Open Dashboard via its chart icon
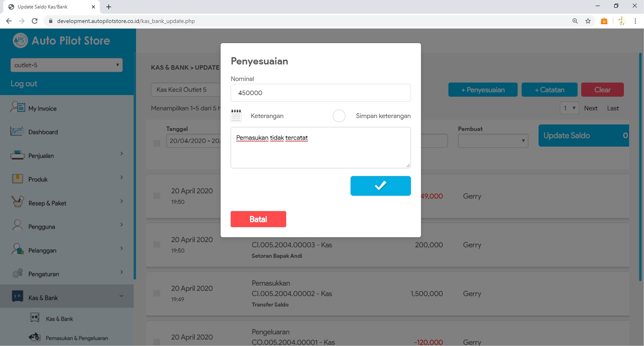The image size is (644, 346). pyautogui.click(x=17, y=131)
